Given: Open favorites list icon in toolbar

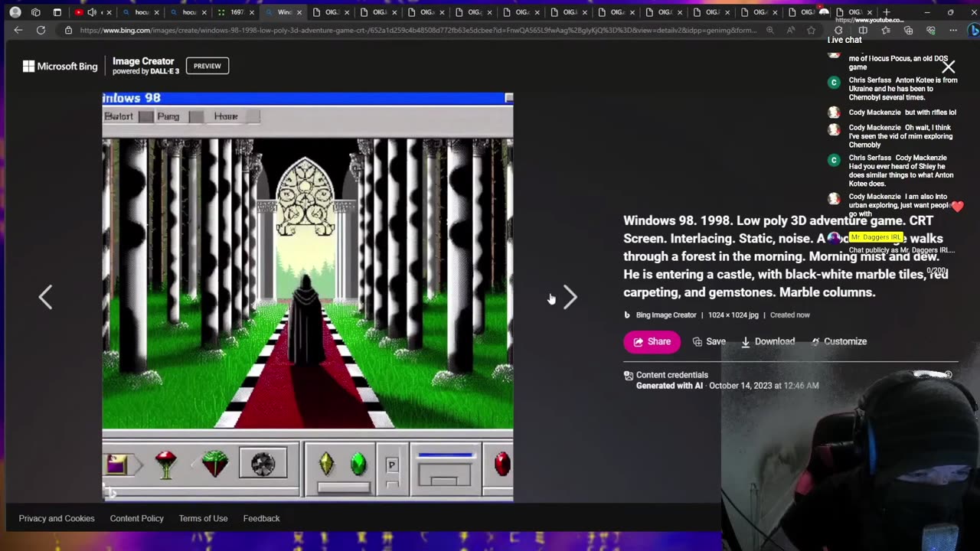Looking at the screenshot, I should click(886, 30).
